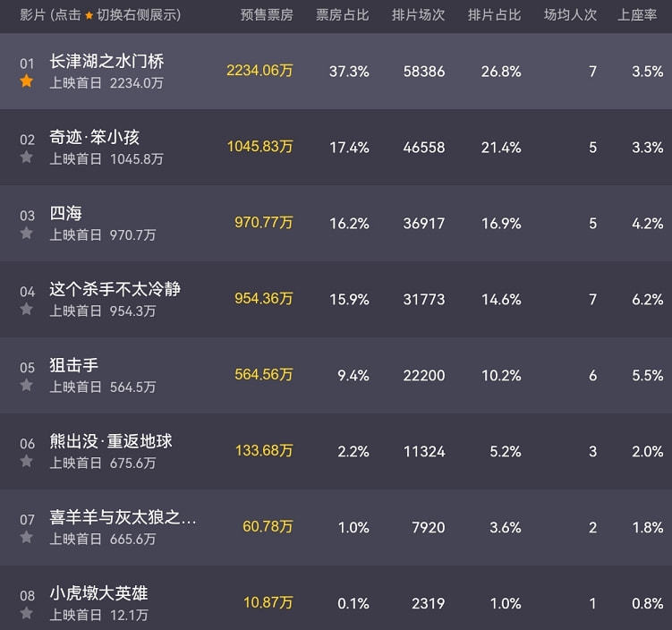Sort by 预售票房 column header
Screen dimensions: 672x630
click(267, 15)
